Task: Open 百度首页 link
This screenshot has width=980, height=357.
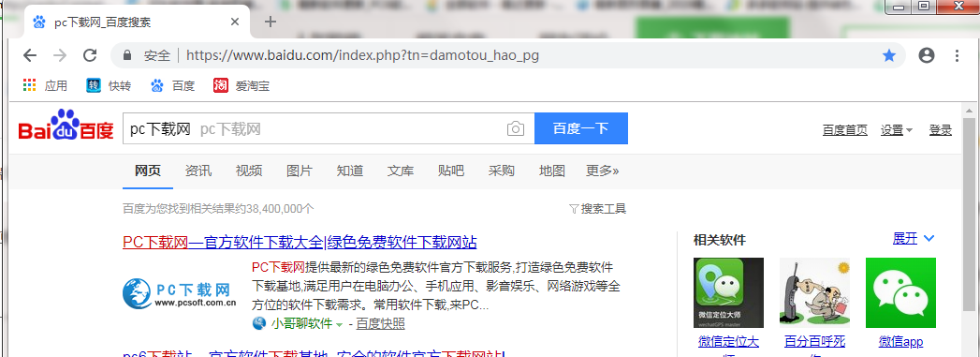Action: tap(845, 130)
